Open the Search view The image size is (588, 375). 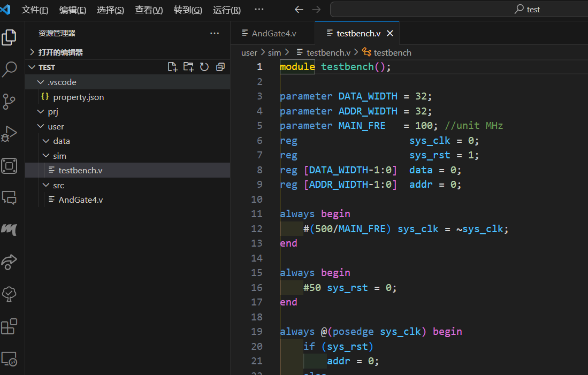[11, 70]
